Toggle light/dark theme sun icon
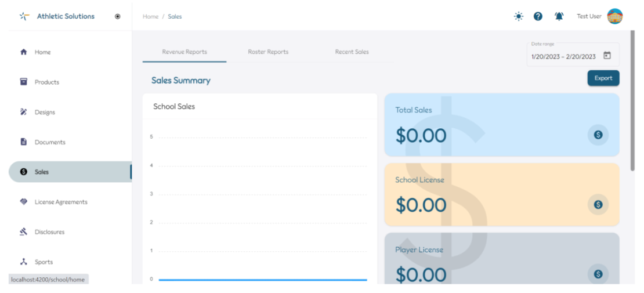644x293 pixels. (x=519, y=16)
